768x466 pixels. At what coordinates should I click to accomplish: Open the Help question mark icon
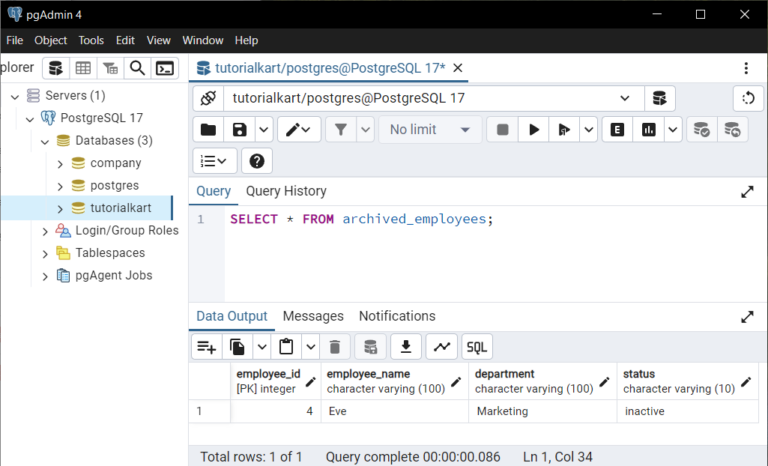pyautogui.click(x=257, y=161)
